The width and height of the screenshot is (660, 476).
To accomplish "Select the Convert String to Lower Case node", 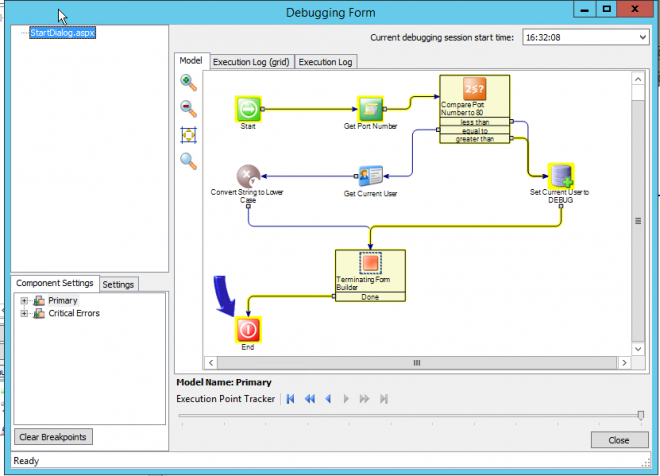I will pyautogui.click(x=248, y=176).
